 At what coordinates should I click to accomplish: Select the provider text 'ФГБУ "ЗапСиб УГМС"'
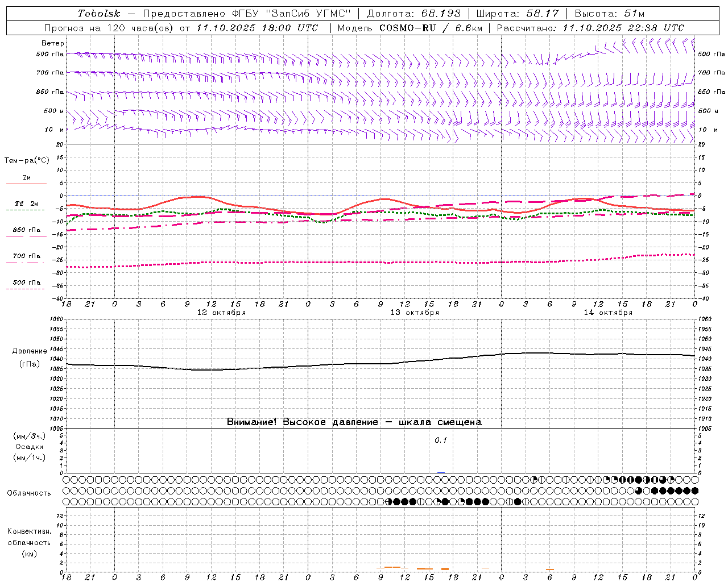tap(291, 14)
